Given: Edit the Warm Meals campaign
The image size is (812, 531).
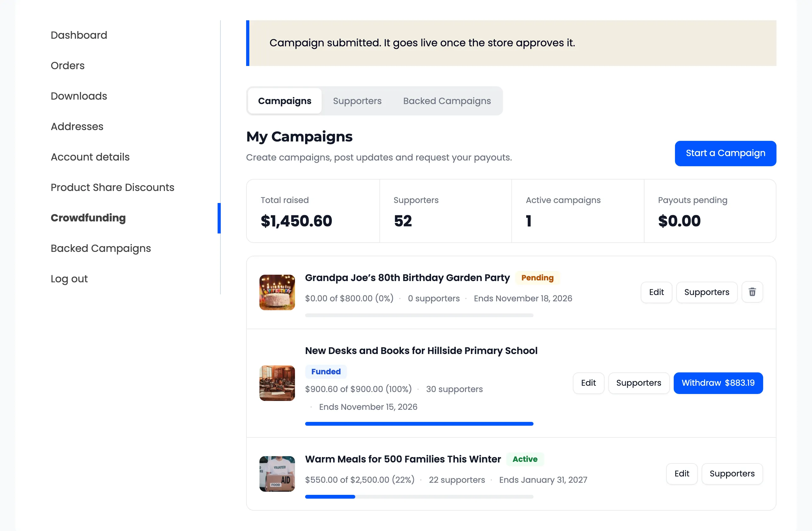Looking at the screenshot, I should pos(682,474).
